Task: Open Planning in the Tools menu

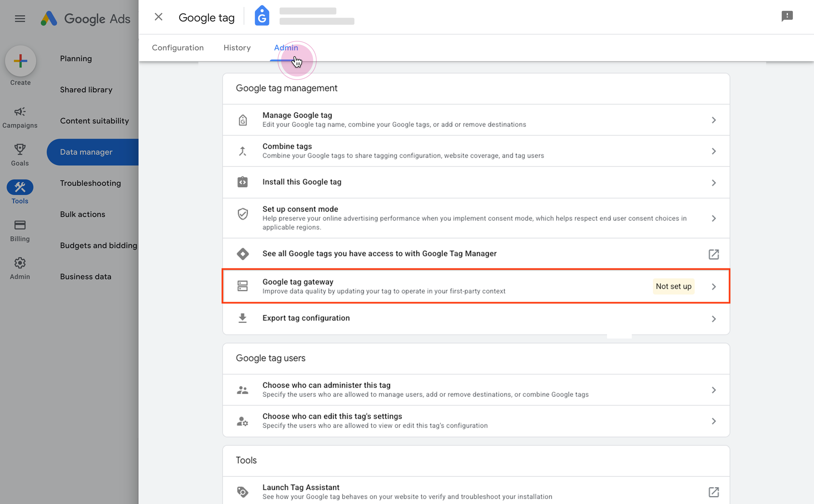Action: (x=76, y=59)
